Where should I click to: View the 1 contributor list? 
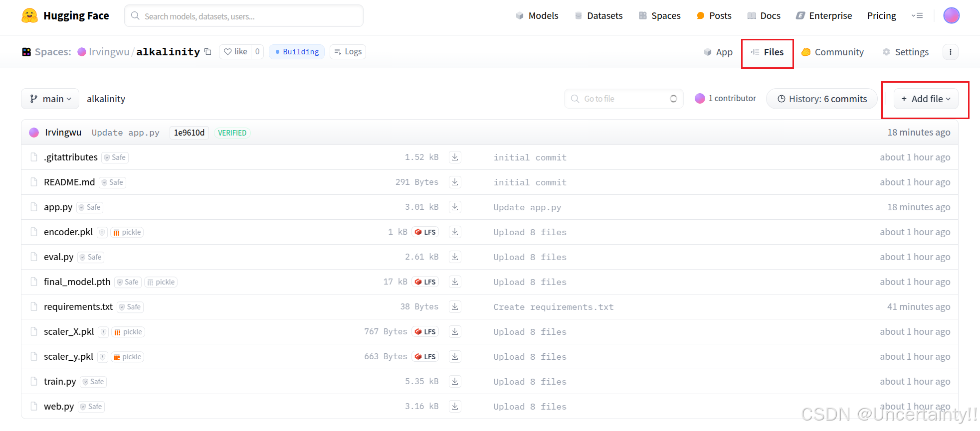coord(726,99)
